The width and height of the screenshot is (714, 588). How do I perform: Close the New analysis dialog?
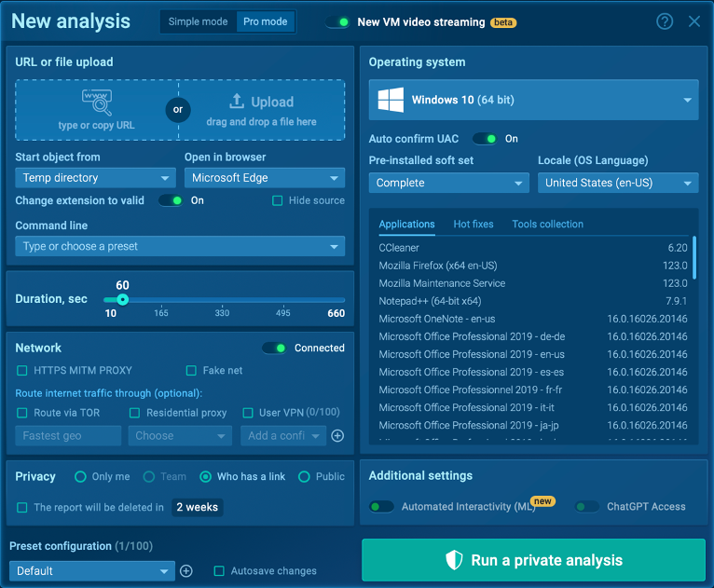click(694, 21)
